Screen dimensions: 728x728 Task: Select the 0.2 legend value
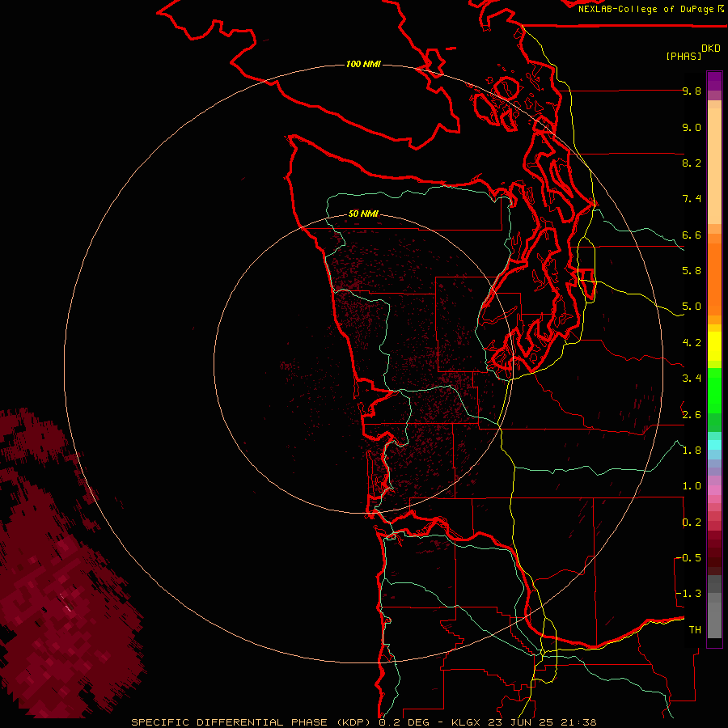(x=692, y=523)
